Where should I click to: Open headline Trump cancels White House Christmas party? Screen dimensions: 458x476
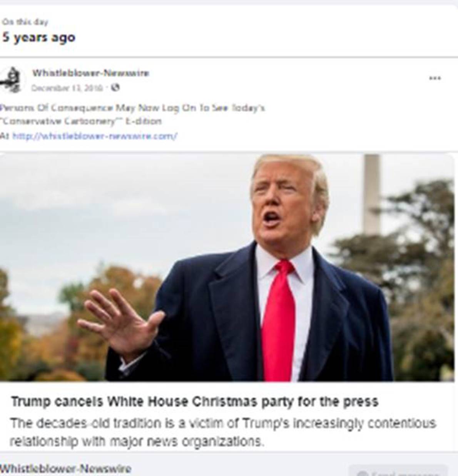(x=194, y=402)
